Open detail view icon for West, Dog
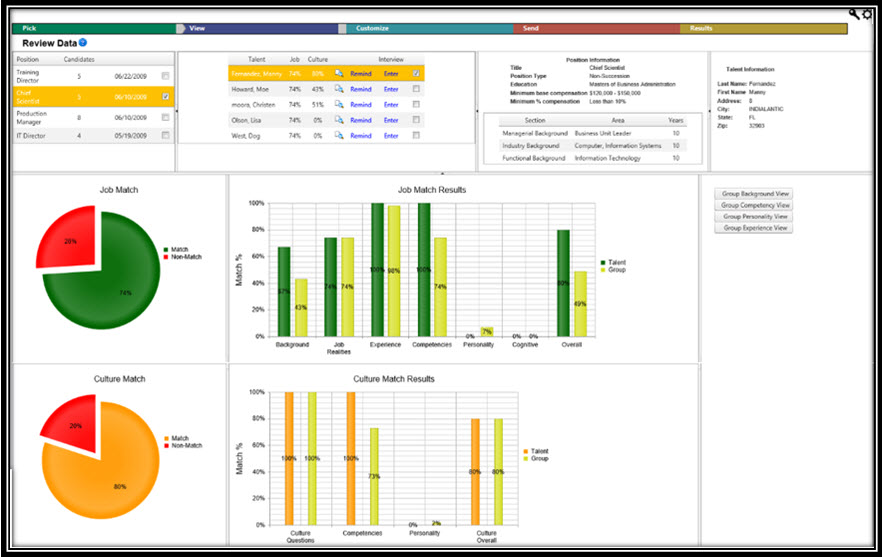 coord(339,135)
